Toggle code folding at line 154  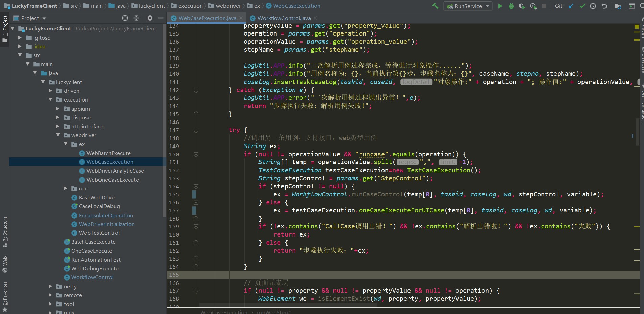(196, 186)
